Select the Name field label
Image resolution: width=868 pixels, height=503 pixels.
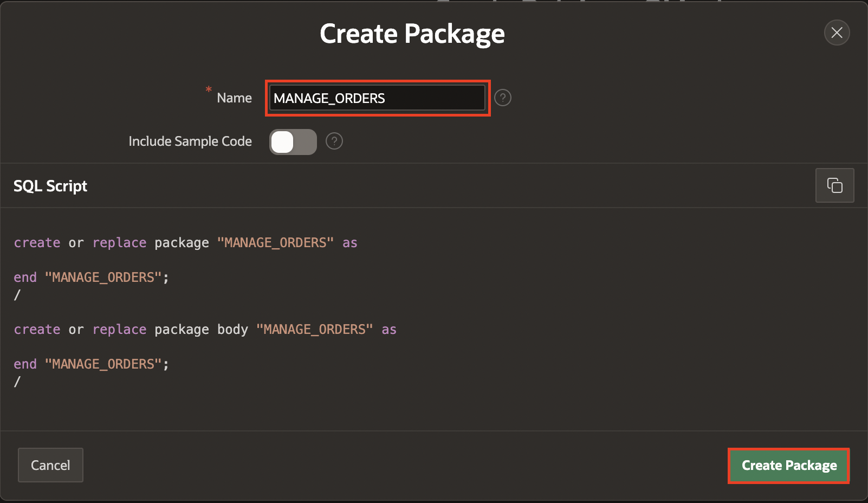[x=234, y=98]
